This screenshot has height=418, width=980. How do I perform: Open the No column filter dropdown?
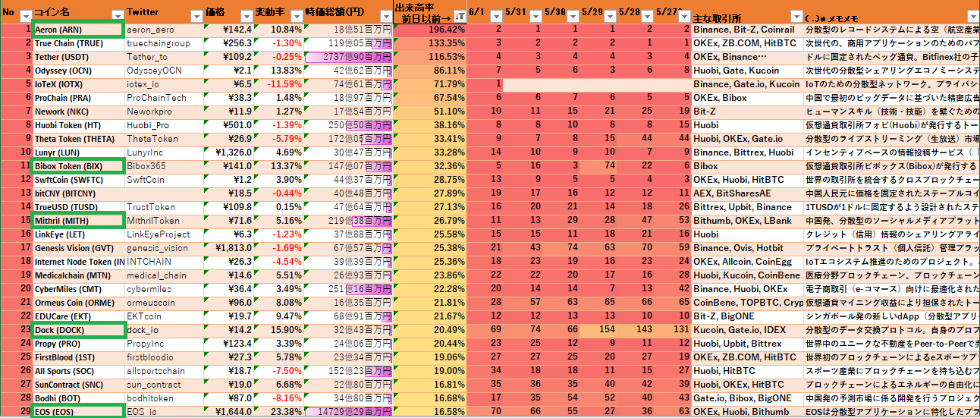[25, 16]
